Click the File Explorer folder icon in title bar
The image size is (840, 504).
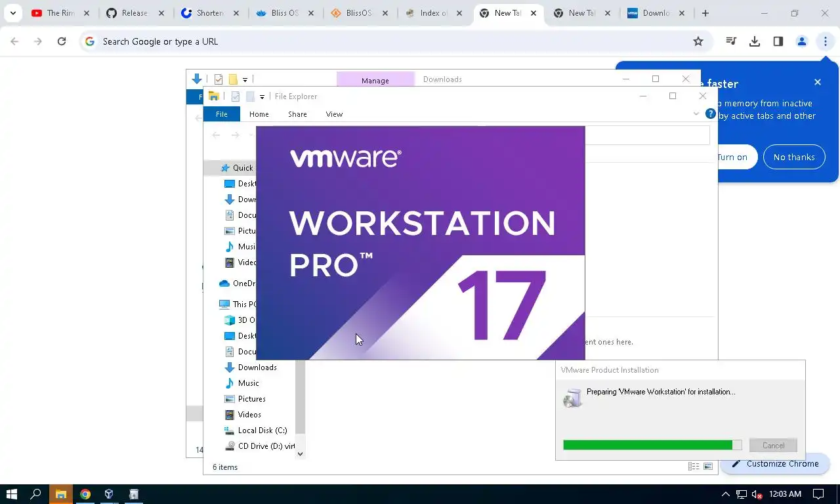pyautogui.click(x=213, y=96)
